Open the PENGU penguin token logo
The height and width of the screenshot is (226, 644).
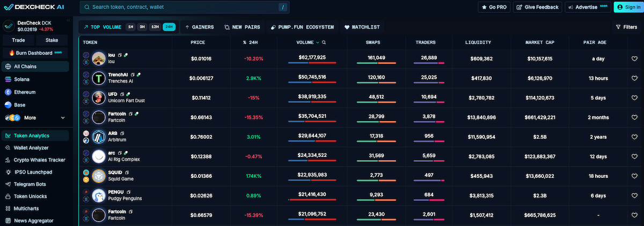98,195
